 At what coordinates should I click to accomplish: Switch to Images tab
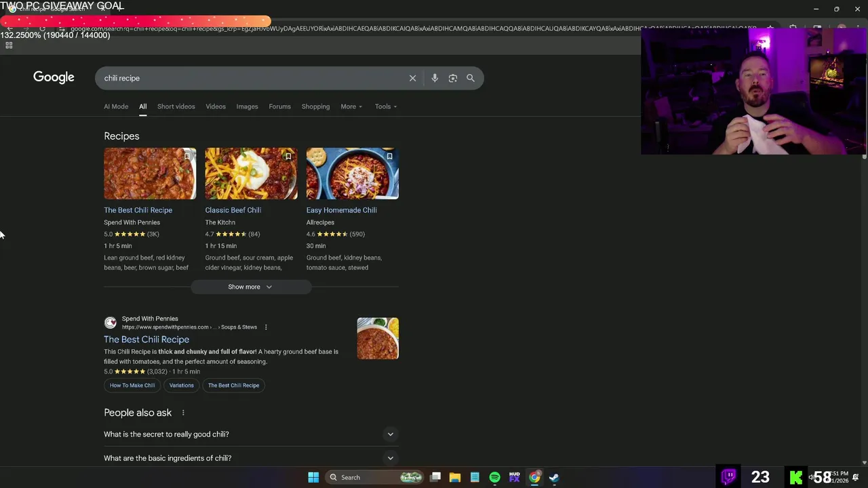tap(247, 106)
